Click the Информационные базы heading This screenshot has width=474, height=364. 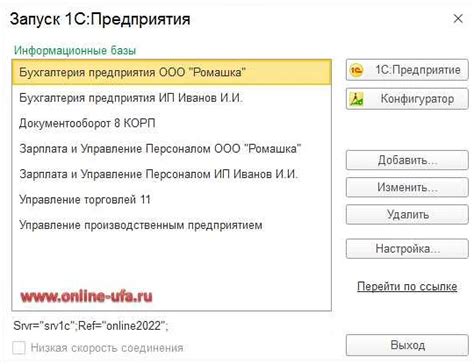tap(75, 51)
